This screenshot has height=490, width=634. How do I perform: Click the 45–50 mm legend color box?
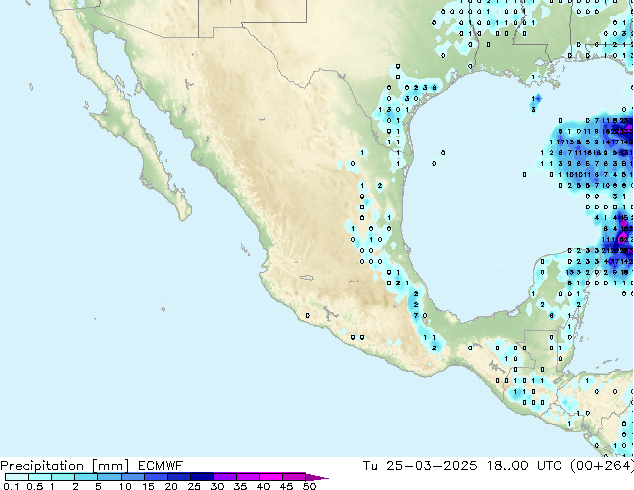point(294,477)
